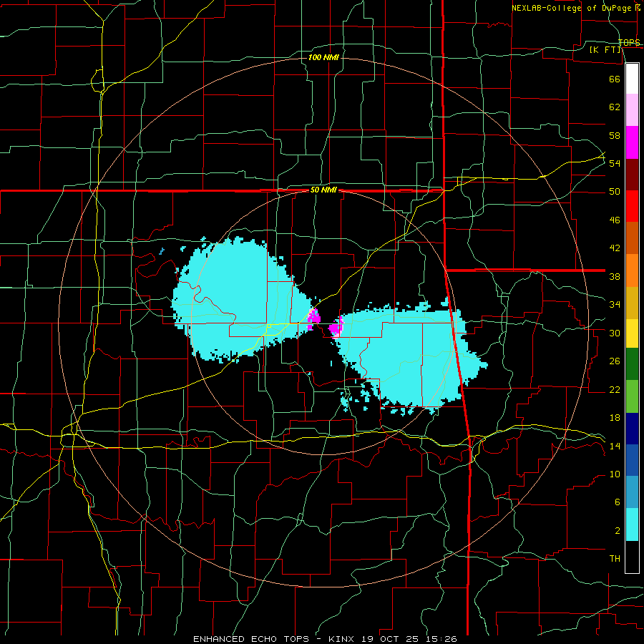The image size is (644, 644).
Task: Click the '50 NMI' range ring label
Action: pyautogui.click(x=323, y=190)
